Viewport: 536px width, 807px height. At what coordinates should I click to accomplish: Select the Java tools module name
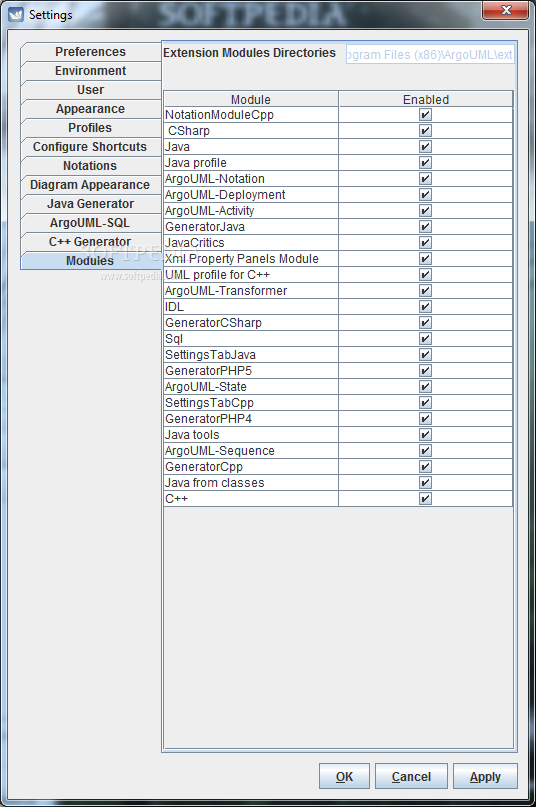(192, 434)
